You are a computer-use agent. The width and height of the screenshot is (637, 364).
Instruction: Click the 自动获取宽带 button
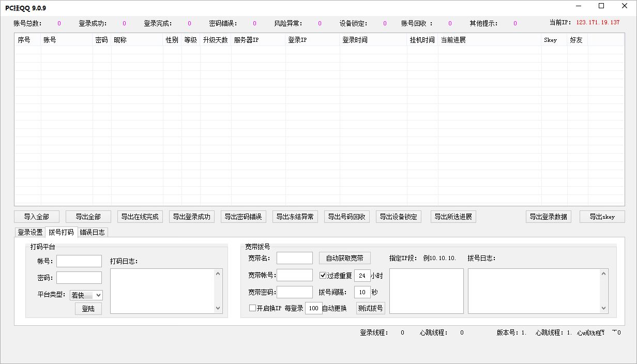click(345, 258)
